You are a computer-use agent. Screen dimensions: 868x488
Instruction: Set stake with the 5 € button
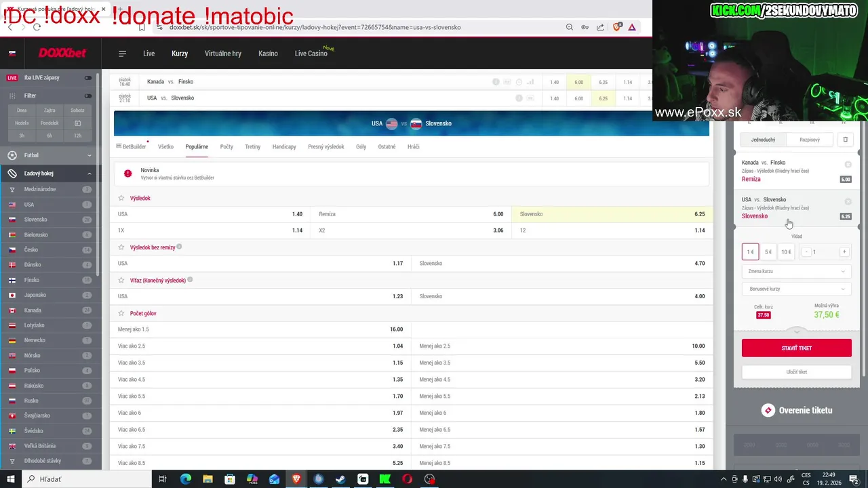(768, 252)
